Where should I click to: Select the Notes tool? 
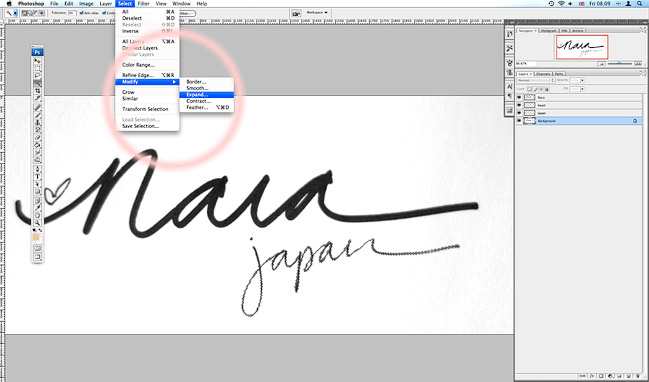[x=37, y=201]
